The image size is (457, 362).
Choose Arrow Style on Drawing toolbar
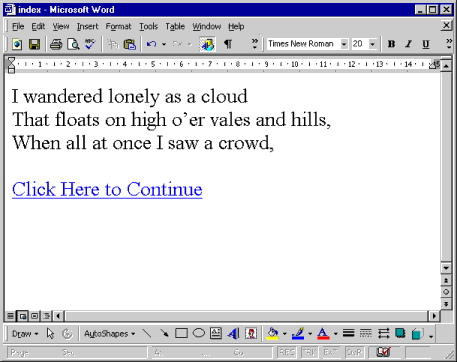(383, 334)
